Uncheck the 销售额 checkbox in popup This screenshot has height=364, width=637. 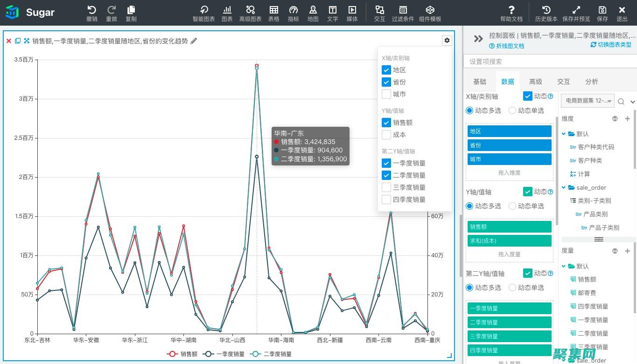point(386,123)
